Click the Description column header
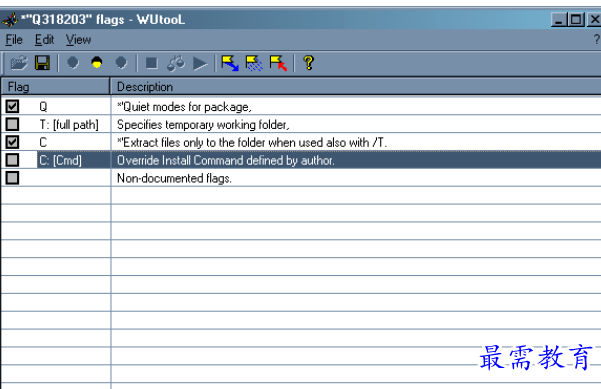 point(356,87)
